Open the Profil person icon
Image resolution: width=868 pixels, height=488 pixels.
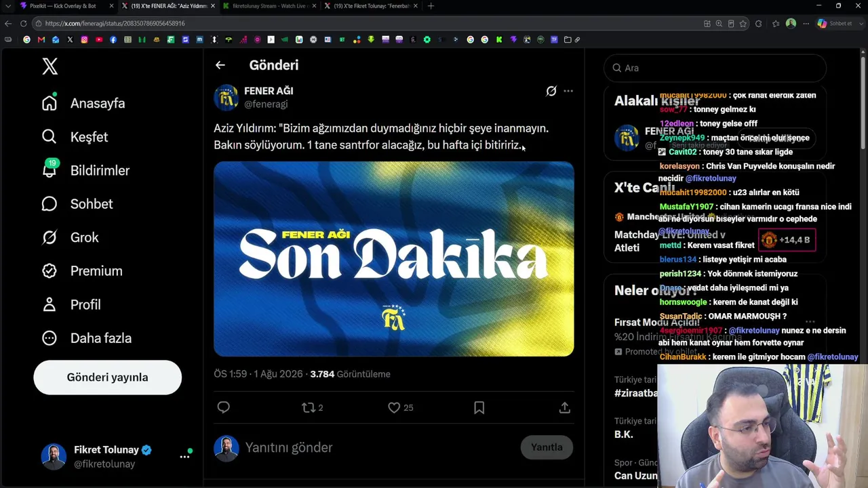pyautogui.click(x=50, y=304)
